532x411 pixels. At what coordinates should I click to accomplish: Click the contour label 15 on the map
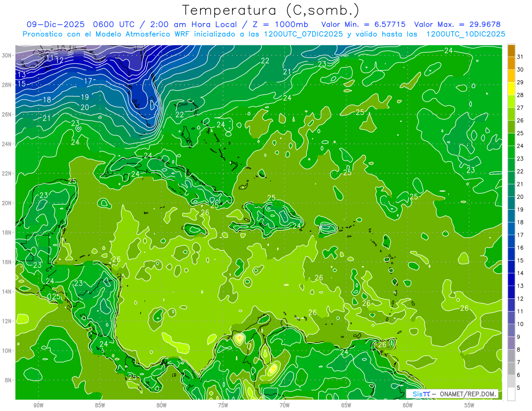pyautogui.click(x=21, y=84)
